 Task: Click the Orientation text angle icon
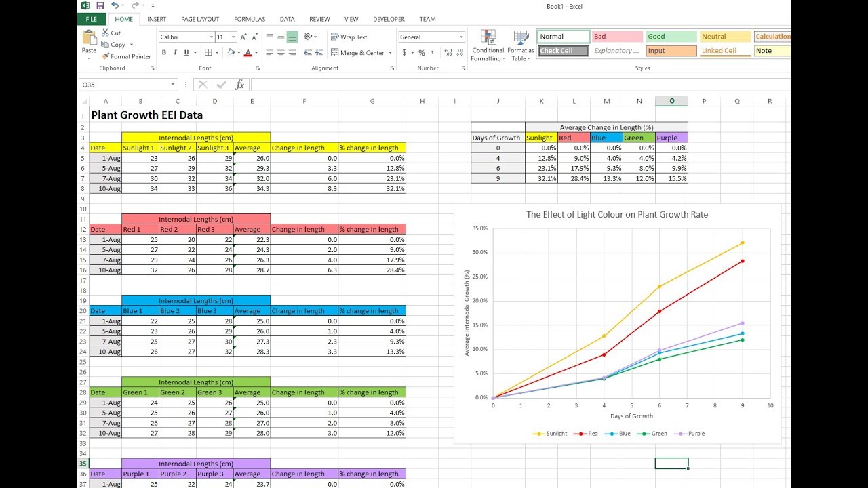(309, 37)
